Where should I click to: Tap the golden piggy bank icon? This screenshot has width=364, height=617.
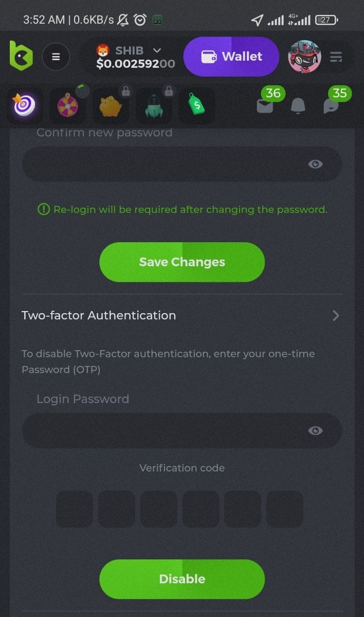(x=111, y=105)
